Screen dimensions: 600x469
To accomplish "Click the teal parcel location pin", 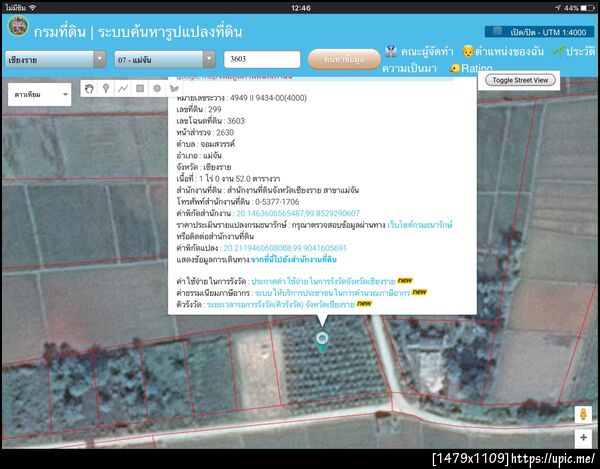I will pos(322,342).
